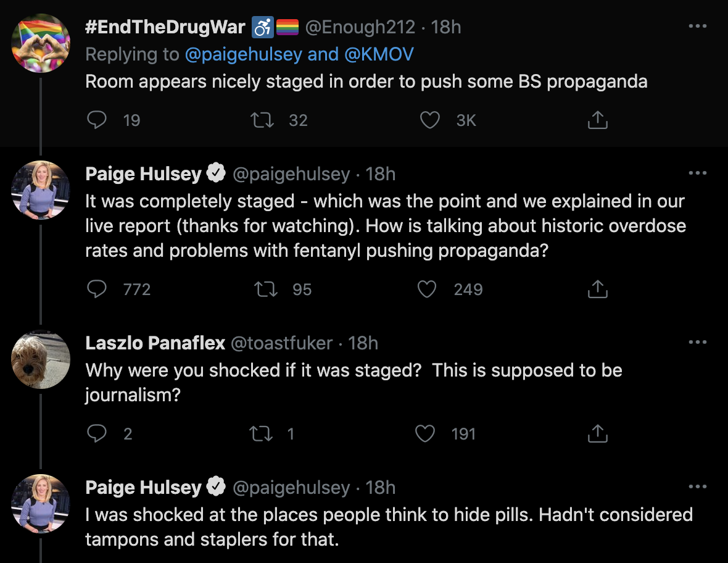Screen dimensions: 728x563
Task: Open more options for #EndTheDrugWar tweet
Action: click(697, 26)
